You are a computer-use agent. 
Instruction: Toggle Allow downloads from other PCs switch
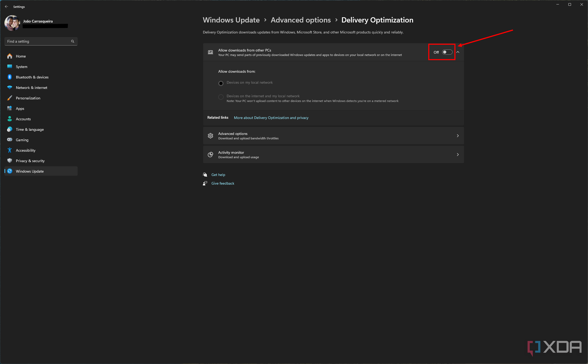tap(447, 52)
